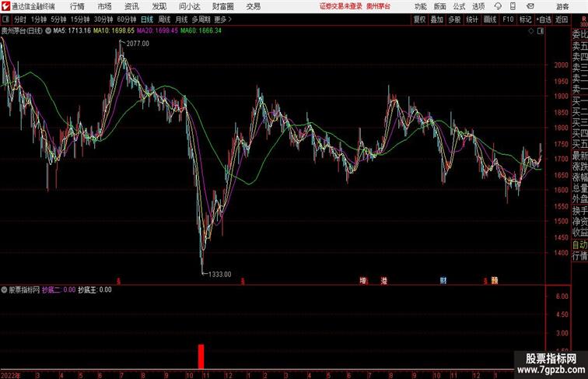Open the 市场 menu
Image resolution: width=588 pixels, height=379 pixels.
[104, 6]
